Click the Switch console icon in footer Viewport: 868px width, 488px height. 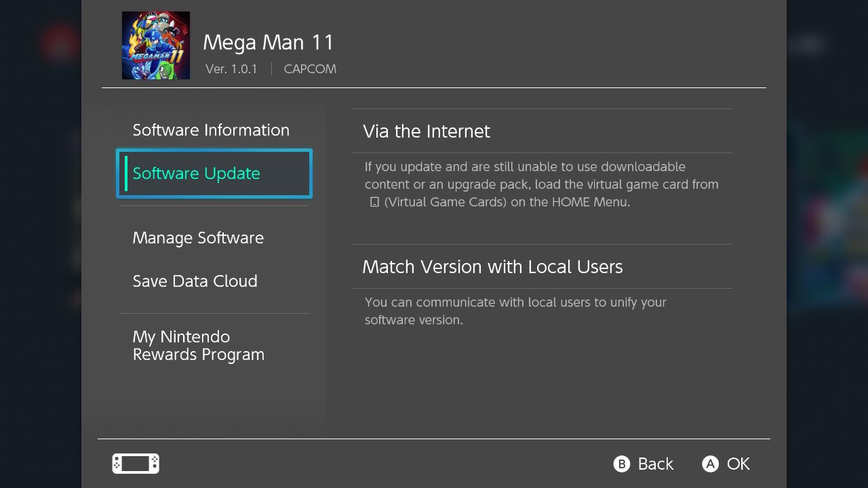click(x=136, y=464)
